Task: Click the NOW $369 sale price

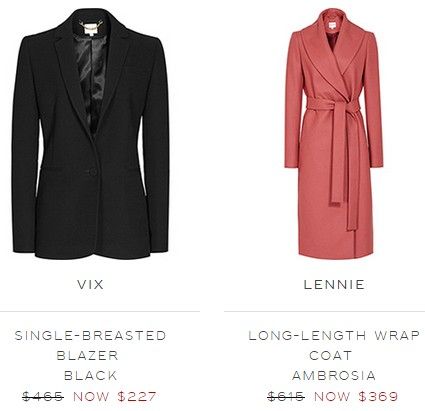Action: pyautogui.click(x=356, y=396)
